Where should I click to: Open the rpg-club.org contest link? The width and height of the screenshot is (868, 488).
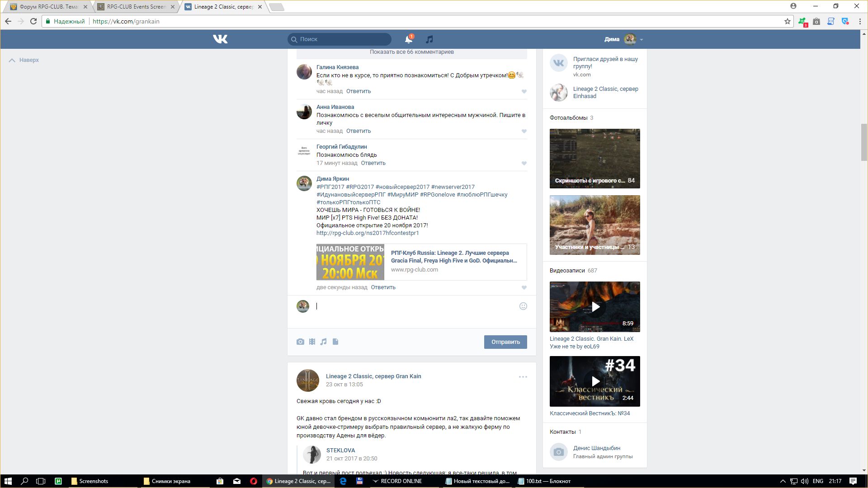[x=368, y=233]
